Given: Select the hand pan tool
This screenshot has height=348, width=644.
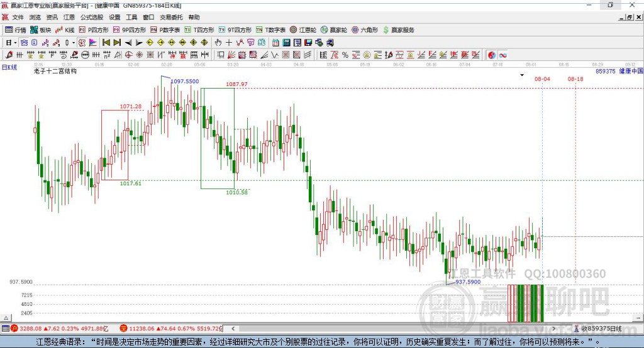Looking at the screenshot, I should 218,43.
